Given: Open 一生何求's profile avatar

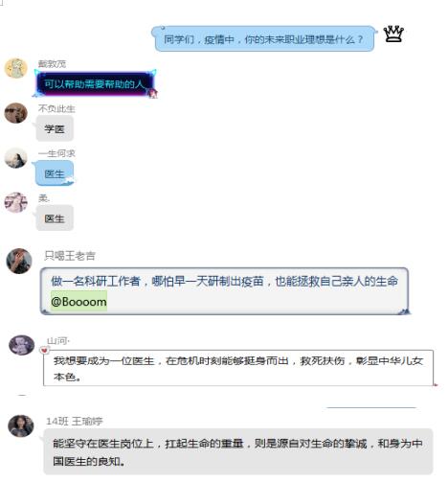Looking at the screenshot, I should pos(15,158).
